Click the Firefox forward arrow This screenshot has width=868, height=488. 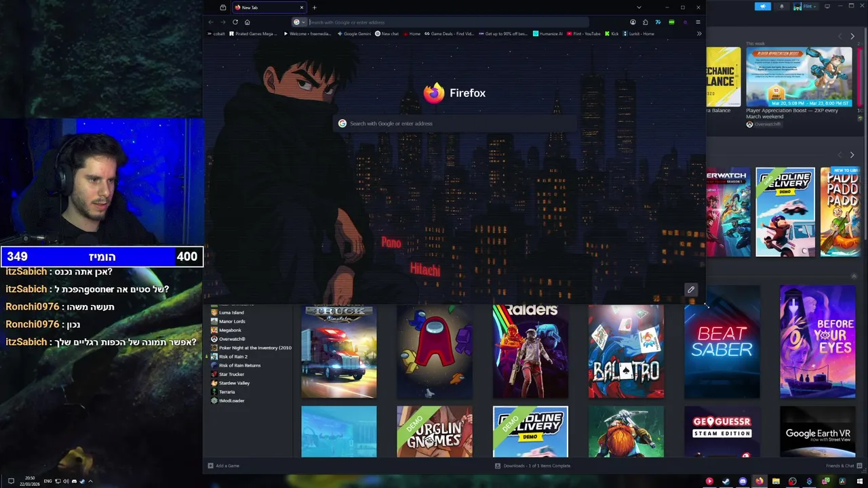223,22
